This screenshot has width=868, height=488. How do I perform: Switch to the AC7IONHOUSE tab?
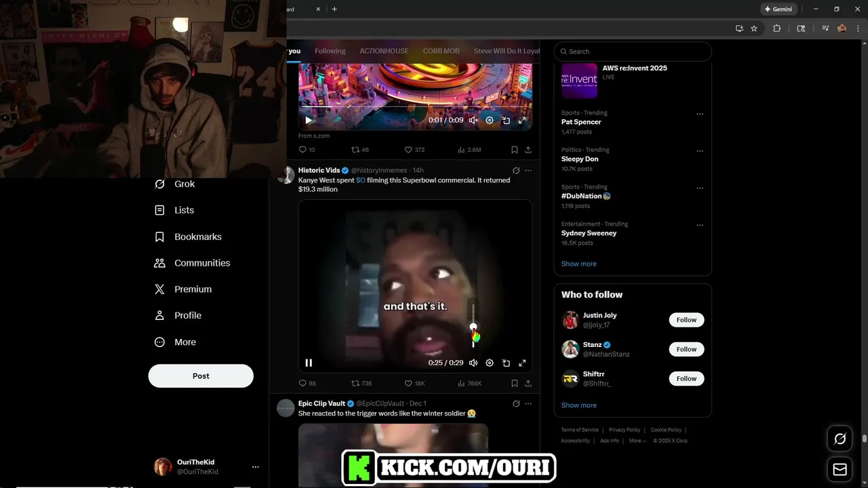coord(384,51)
